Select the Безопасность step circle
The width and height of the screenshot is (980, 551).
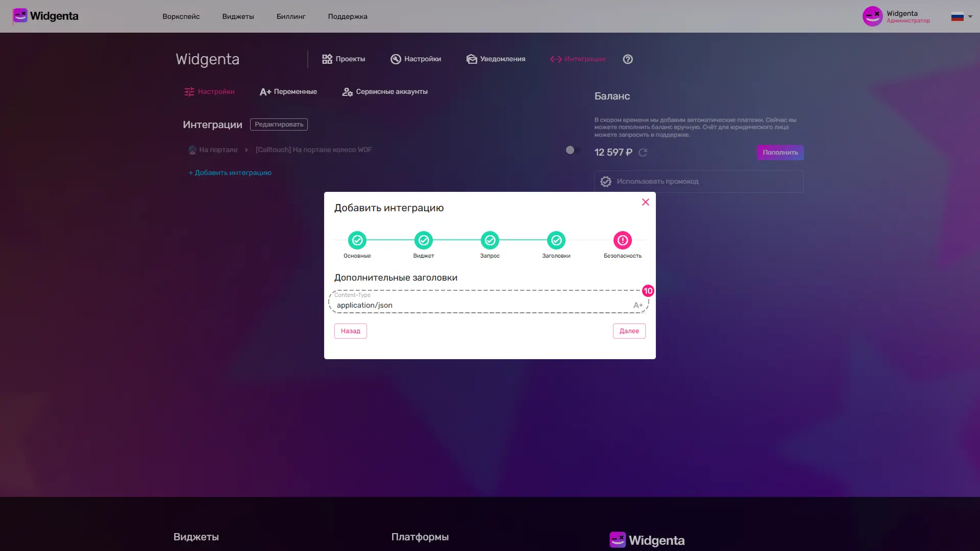point(622,240)
